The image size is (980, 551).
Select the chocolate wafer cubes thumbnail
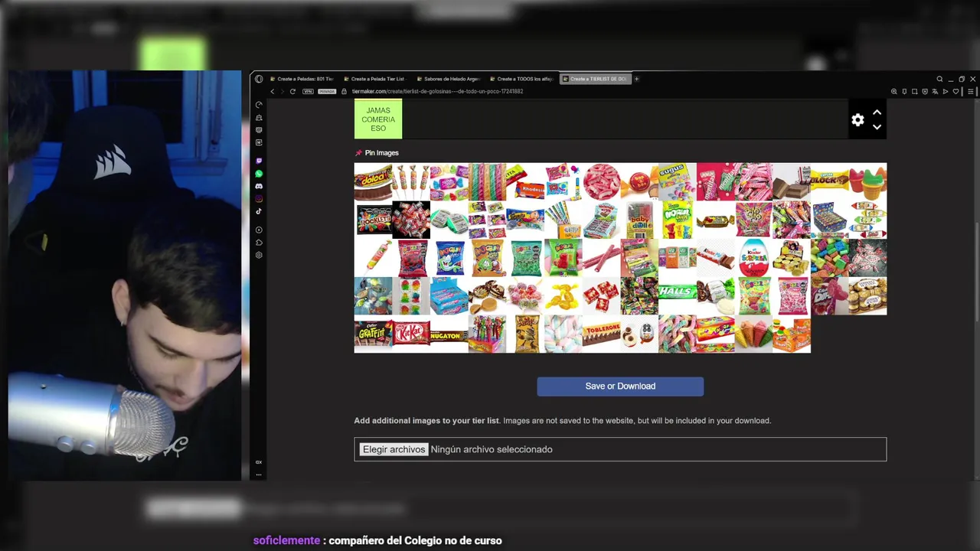(792, 181)
